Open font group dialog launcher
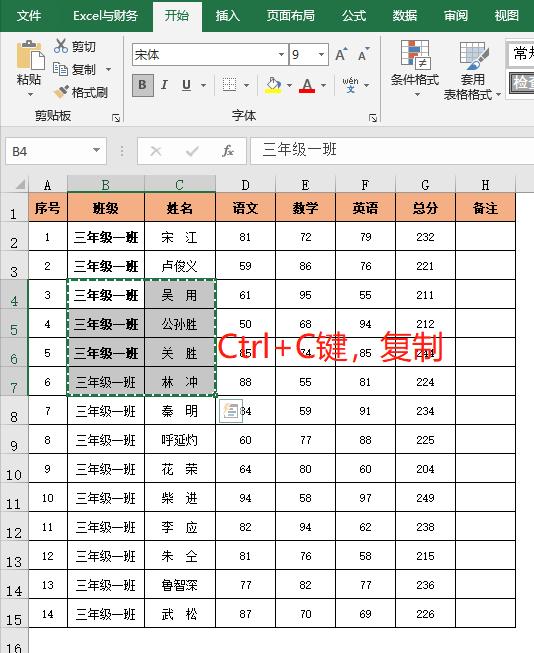 click(373, 118)
